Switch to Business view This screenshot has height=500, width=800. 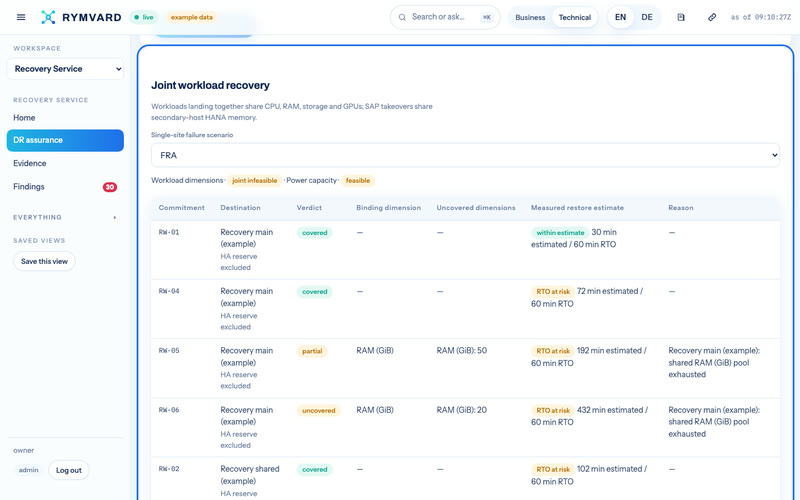click(530, 17)
